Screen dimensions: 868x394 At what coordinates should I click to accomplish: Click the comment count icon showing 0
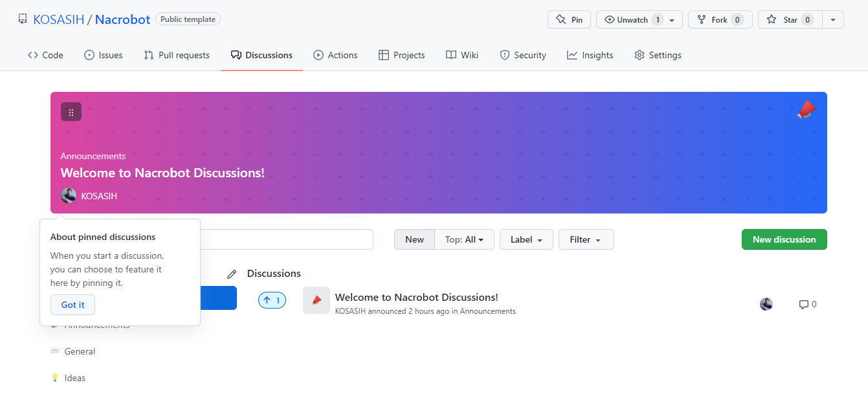click(x=807, y=304)
